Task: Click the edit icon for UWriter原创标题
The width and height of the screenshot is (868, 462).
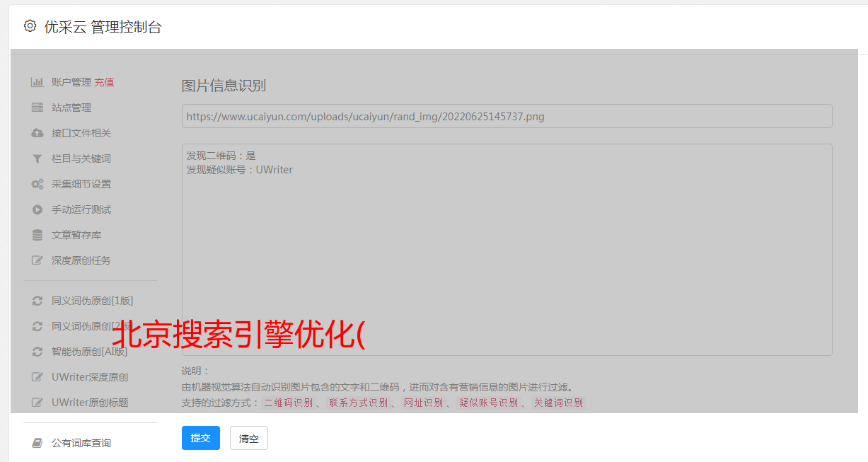Action: tap(37, 403)
